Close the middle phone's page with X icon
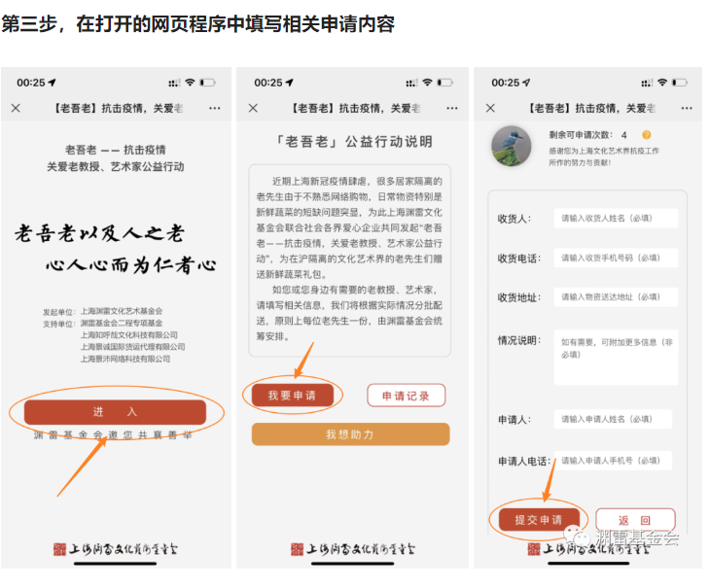Image resolution: width=710 pixels, height=588 pixels. (x=254, y=108)
